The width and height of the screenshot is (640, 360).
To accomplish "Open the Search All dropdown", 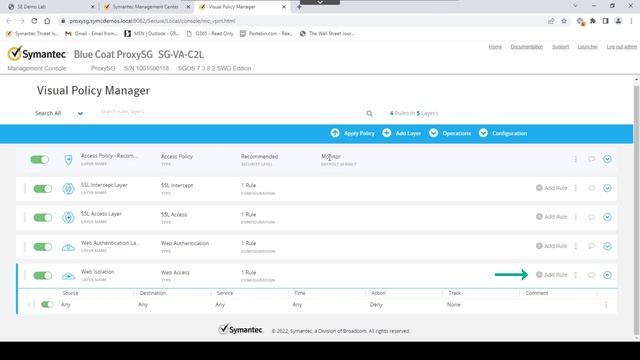I will click(x=59, y=113).
